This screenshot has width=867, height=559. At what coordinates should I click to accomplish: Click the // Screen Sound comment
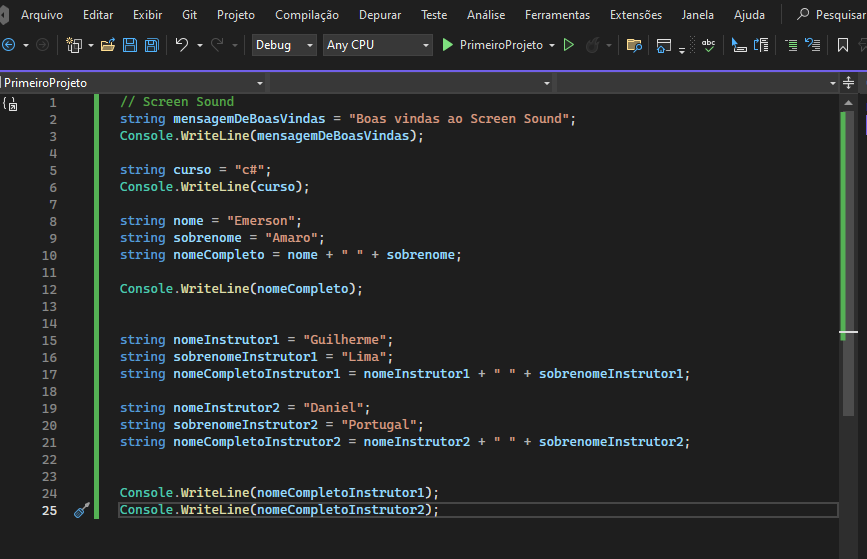(177, 102)
